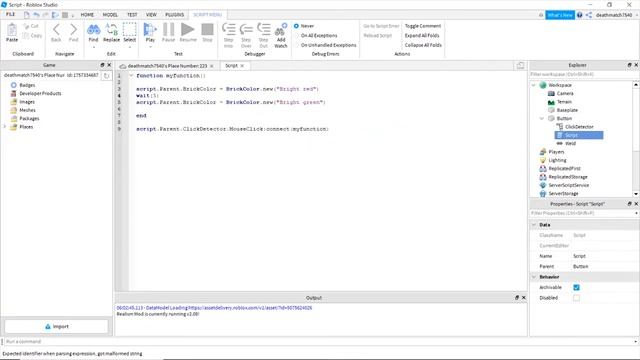
Task: Open the FILE menu
Action: (x=11, y=15)
